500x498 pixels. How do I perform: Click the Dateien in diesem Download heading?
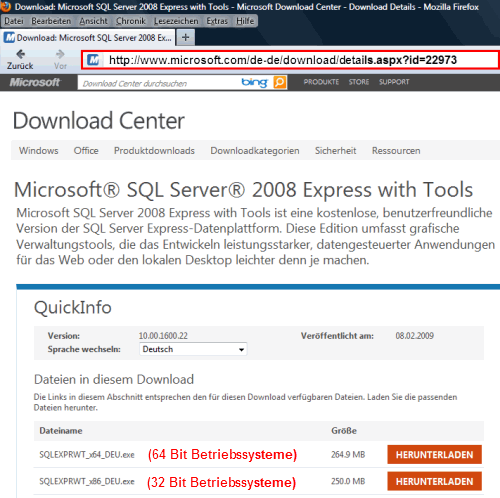pyautogui.click(x=114, y=379)
